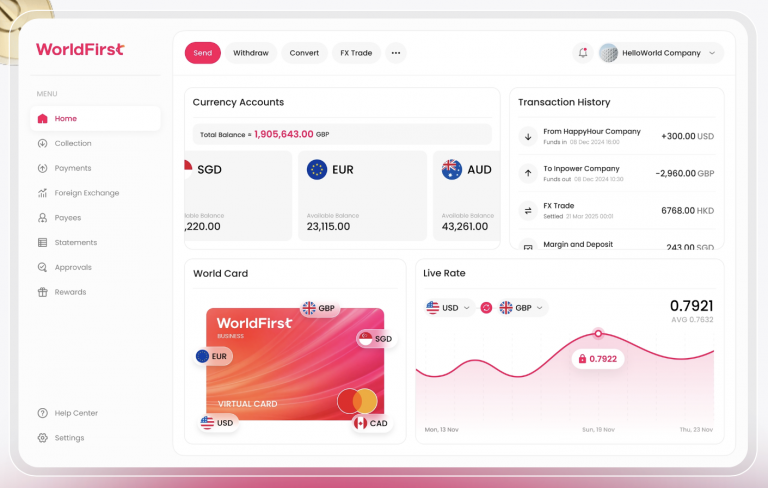Click the funds-out arrow icon for Inpower Company
The width and height of the screenshot is (768, 488).
(x=528, y=173)
